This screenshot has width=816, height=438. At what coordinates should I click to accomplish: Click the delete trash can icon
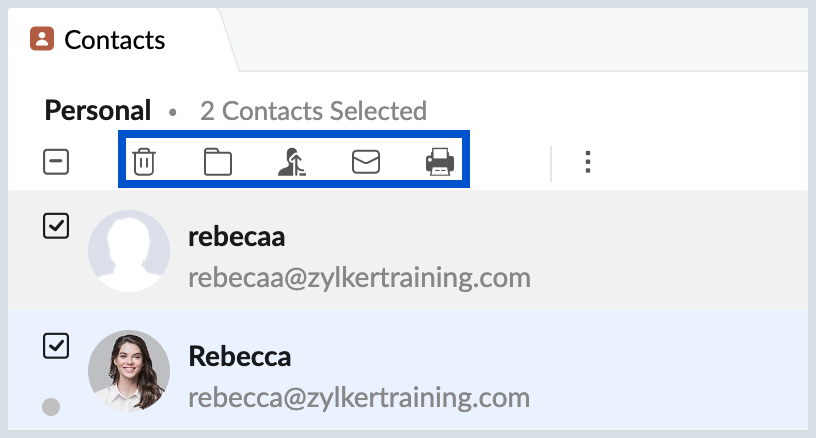pyautogui.click(x=144, y=162)
